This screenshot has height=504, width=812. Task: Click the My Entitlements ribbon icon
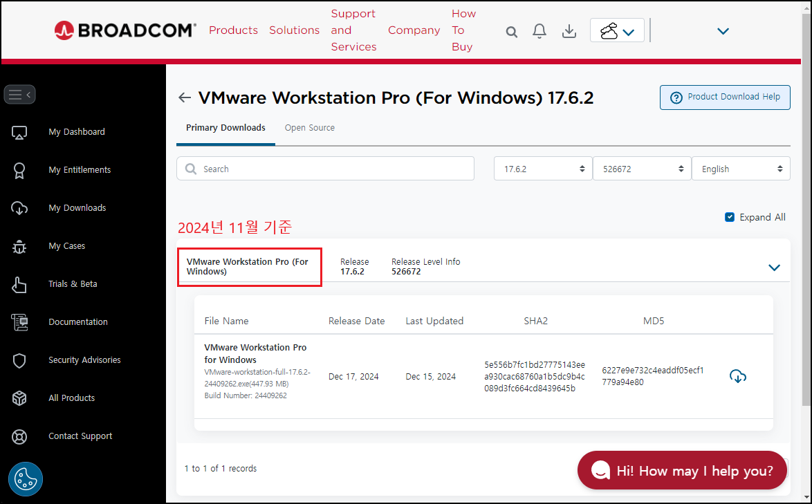tap(19, 170)
